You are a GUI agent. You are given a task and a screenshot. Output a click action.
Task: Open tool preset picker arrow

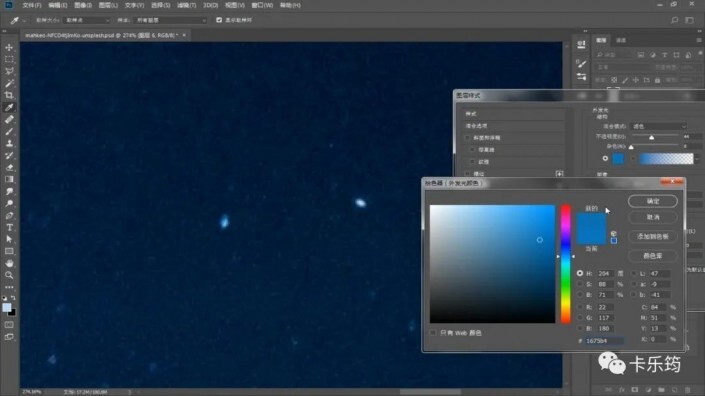pos(24,21)
